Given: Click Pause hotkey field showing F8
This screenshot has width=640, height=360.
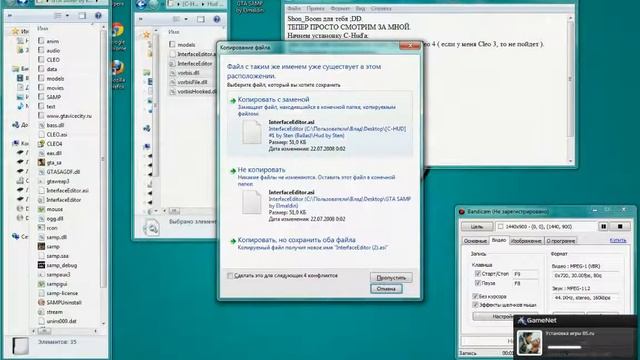Looking at the screenshot, I should 524,283.
